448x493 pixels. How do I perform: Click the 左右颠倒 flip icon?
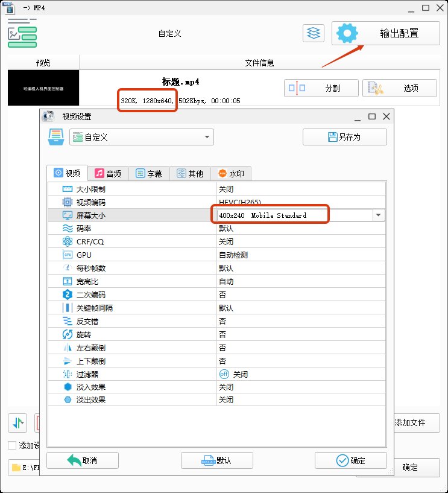[x=68, y=348]
